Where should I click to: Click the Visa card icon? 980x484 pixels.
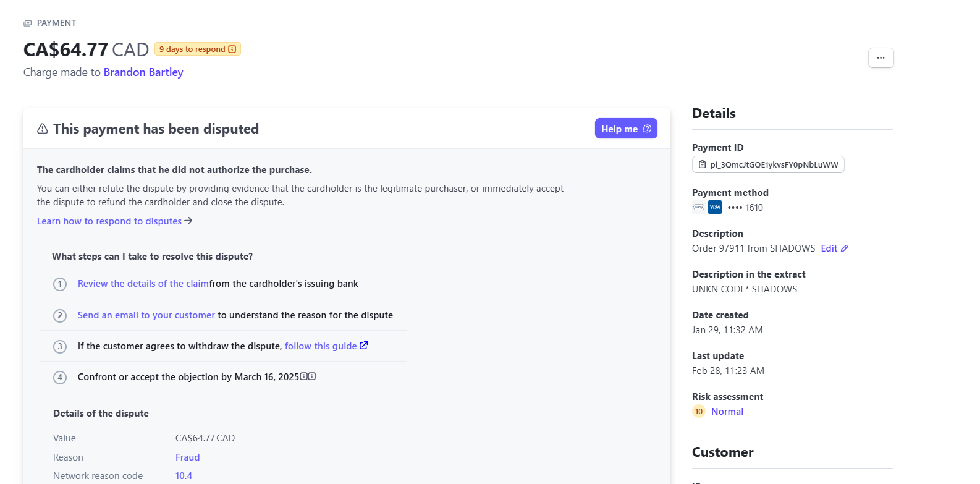[715, 208]
